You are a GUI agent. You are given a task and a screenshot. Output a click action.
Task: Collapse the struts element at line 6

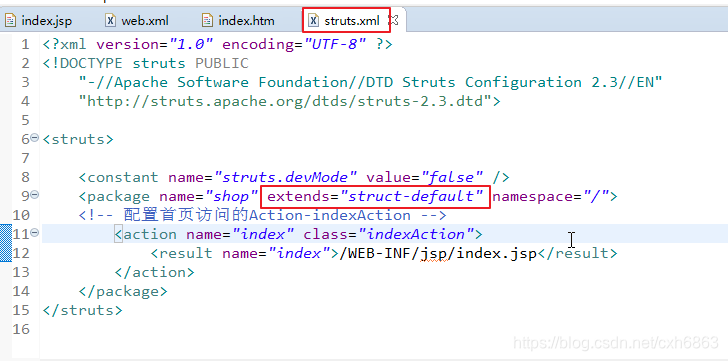pos(35,138)
